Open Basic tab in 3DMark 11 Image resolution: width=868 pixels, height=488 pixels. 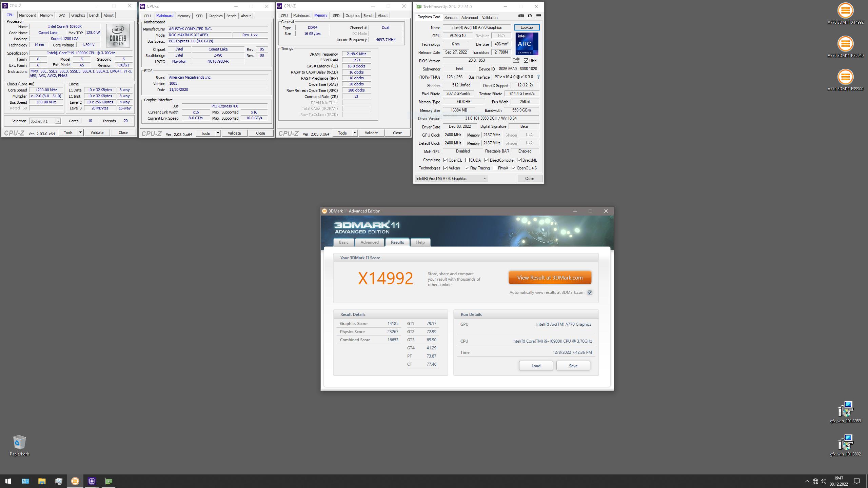(x=343, y=242)
